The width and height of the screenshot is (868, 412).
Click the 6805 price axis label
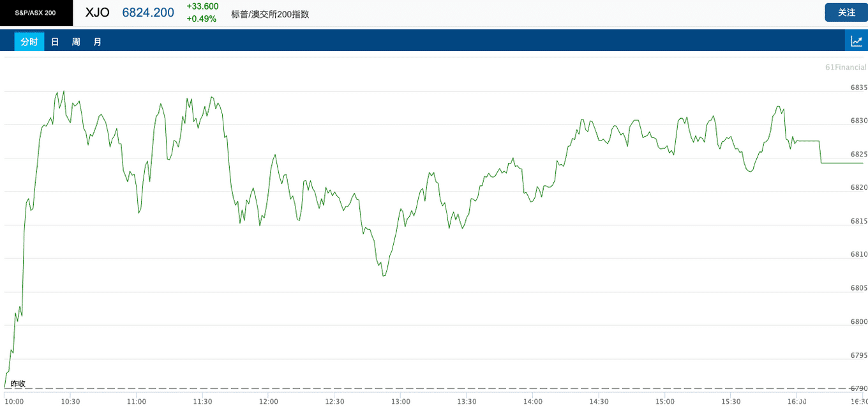(x=858, y=288)
